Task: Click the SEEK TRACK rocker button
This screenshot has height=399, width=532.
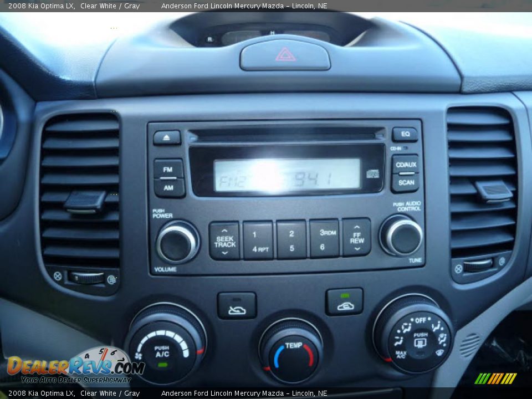Action: (224, 241)
